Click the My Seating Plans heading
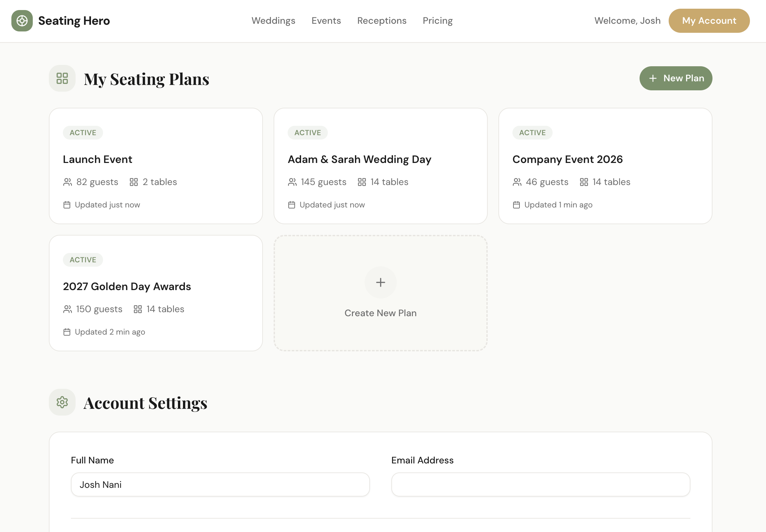The width and height of the screenshot is (766, 532). [x=147, y=79]
